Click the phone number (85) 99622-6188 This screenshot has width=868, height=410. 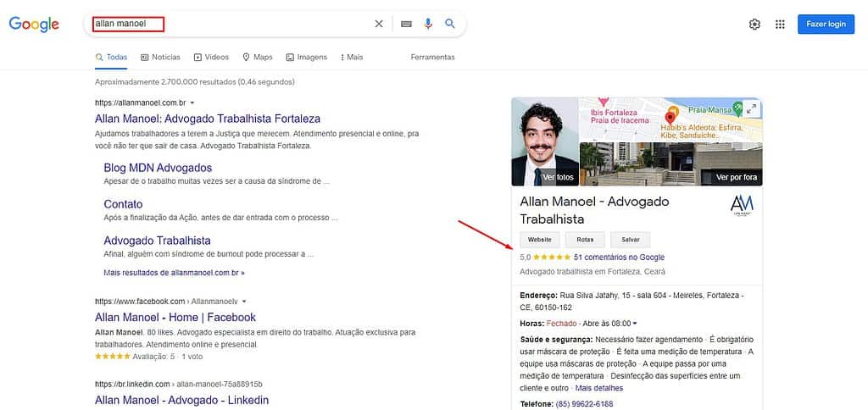(584, 404)
